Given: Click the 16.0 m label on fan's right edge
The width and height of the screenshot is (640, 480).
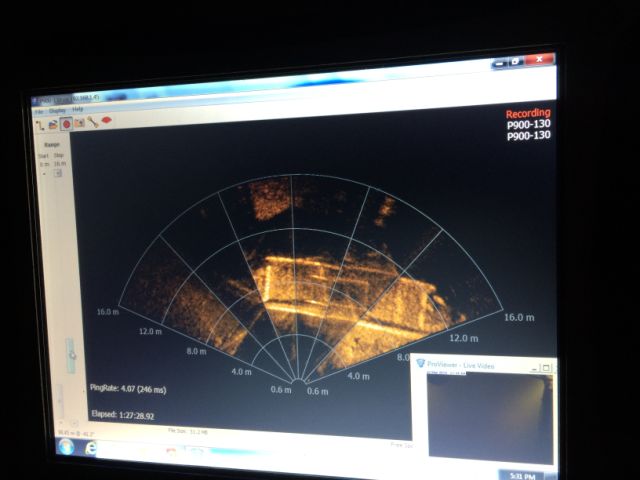Looking at the screenshot, I should [x=519, y=317].
